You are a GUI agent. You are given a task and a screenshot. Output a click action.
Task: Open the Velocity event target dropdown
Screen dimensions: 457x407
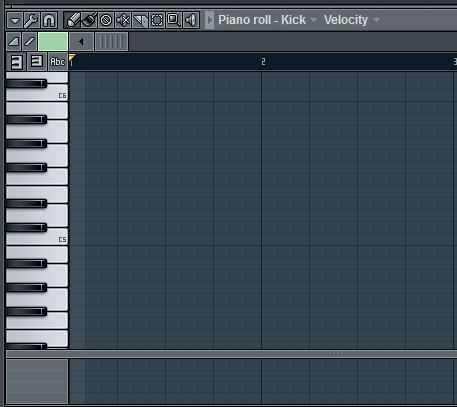pos(352,20)
